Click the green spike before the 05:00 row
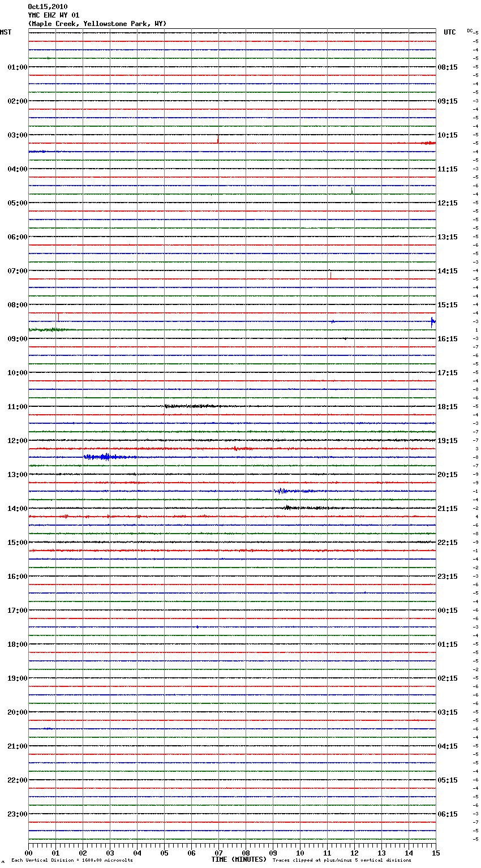 pos(351,191)
